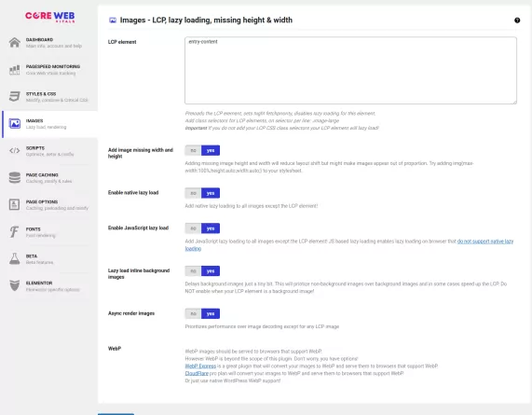Screen dimensions: 532x415
Task: Click the Page Options document icon
Action: [x=14, y=204]
